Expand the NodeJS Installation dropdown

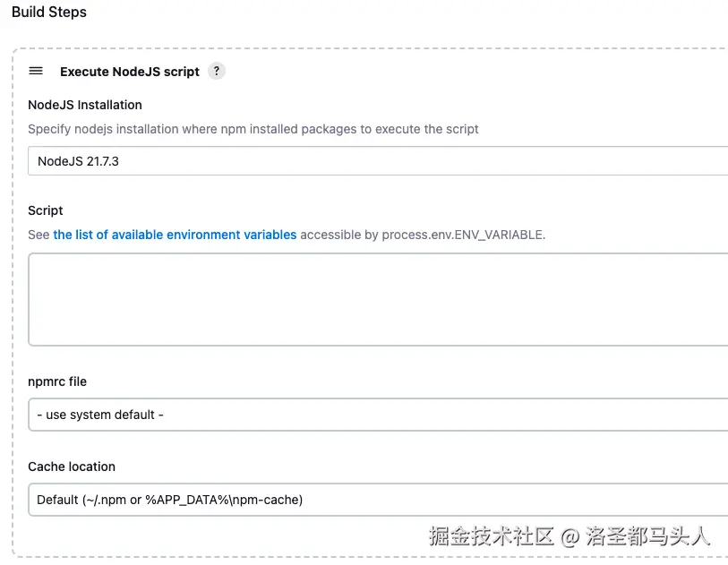(x=378, y=161)
